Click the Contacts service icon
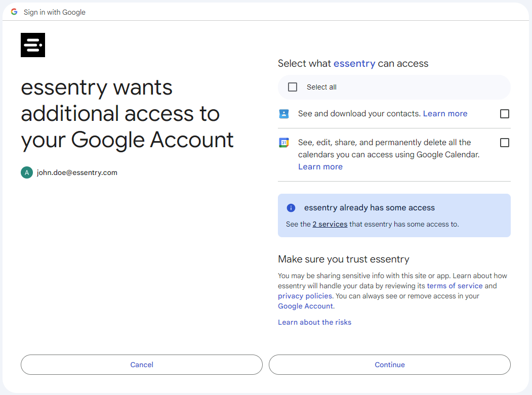 (284, 114)
